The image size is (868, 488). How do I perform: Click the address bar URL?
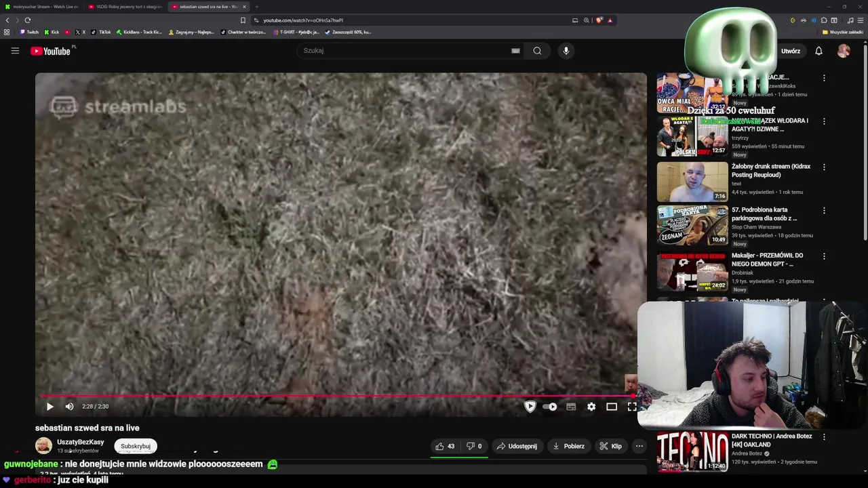tap(303, 20)
